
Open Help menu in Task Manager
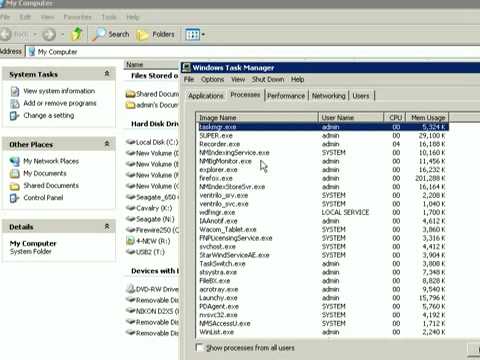pyautogui.click(x=297, y=79)
